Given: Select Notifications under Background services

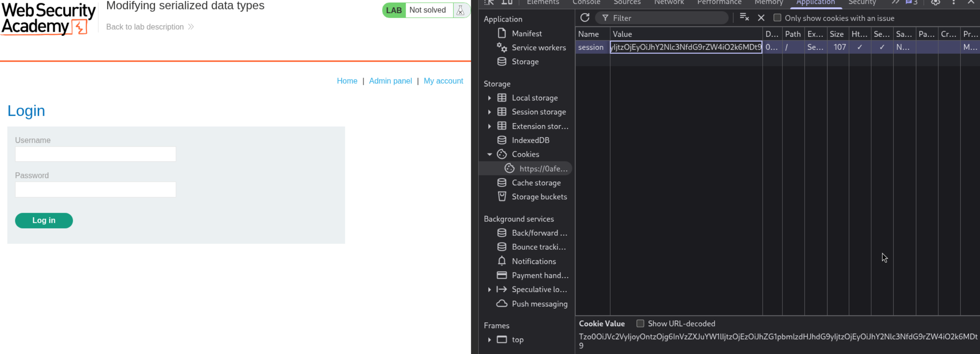Looking at the screenshot, I should 533,261.
